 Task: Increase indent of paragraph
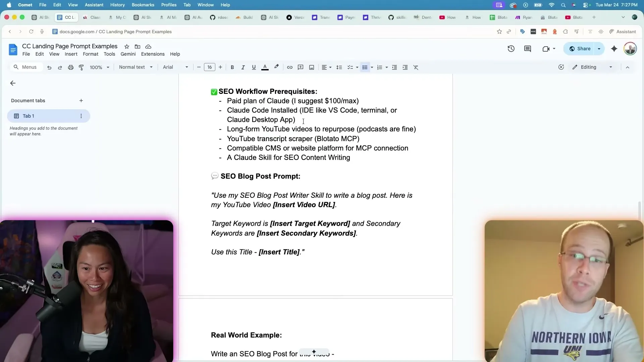coord(405,67)
